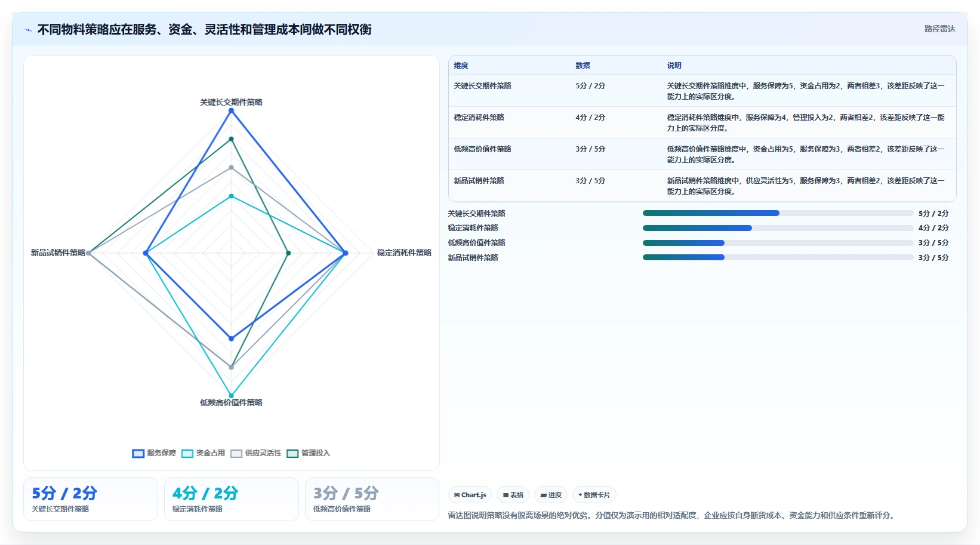Click the footer note starting with 雷达图说明策略
Screen dimensions: 980x545
pos(672,515)
